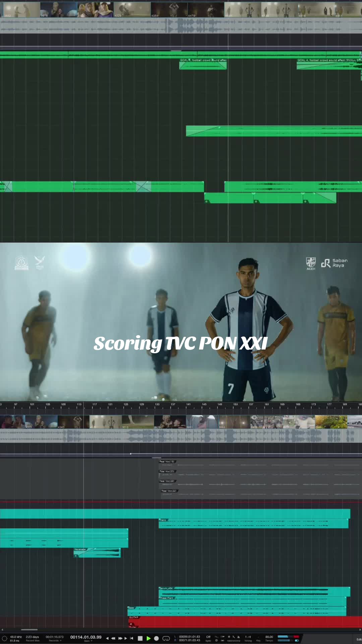362x644 pixels.
Task: Select the red GUITAR clip
Action: coord(245,622)
